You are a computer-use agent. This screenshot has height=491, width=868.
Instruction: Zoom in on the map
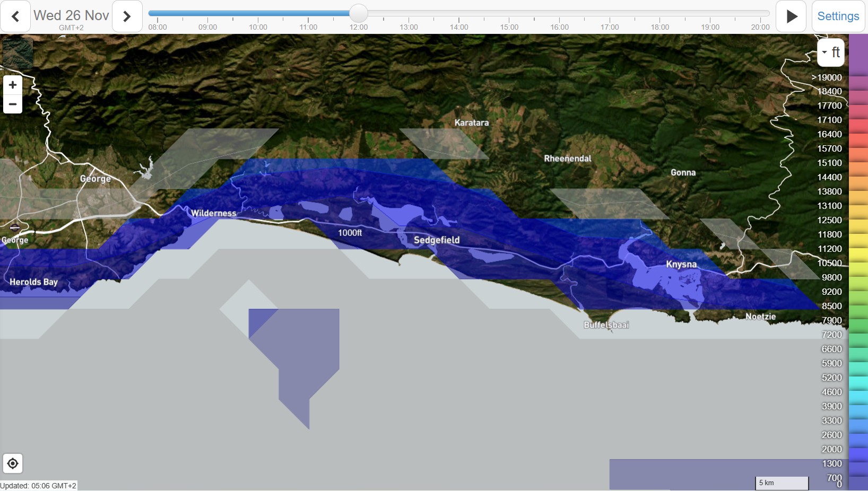[x=13, y=85]
